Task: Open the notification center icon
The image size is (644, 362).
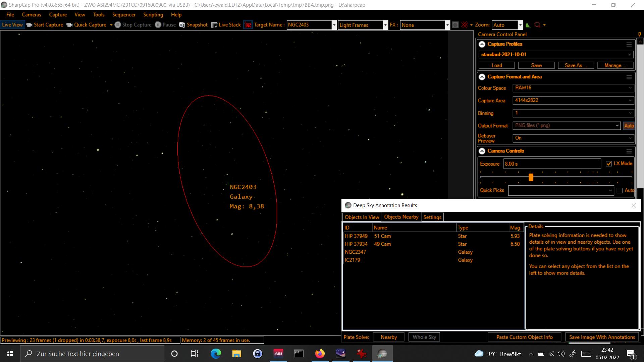Action: (631, 354)
